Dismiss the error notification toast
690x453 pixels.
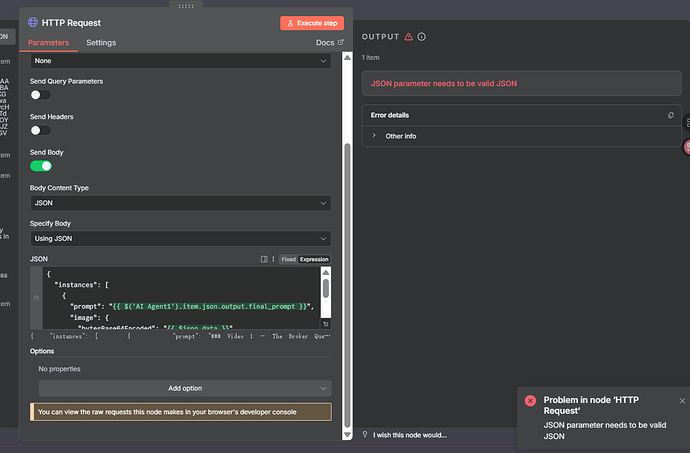tap(682, 401)
